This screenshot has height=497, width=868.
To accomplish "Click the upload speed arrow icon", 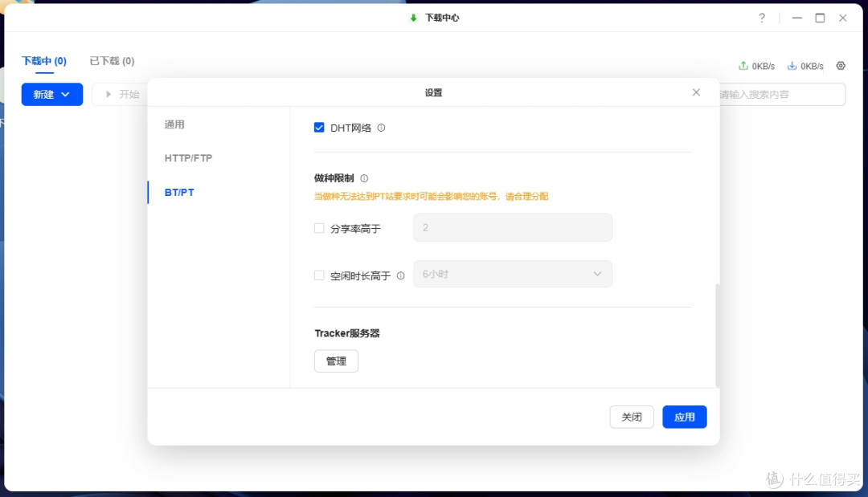I will (743, 66).
